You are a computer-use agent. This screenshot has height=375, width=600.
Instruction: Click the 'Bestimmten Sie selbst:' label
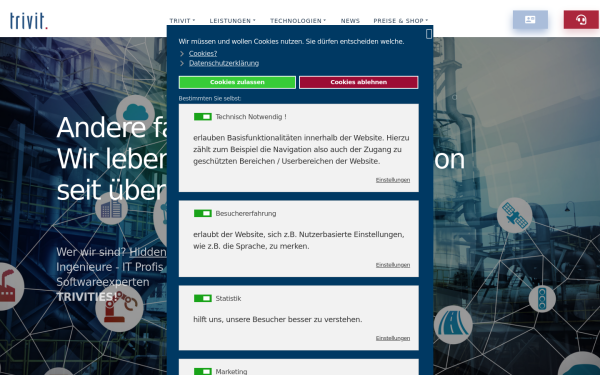(x=210, y=98)
